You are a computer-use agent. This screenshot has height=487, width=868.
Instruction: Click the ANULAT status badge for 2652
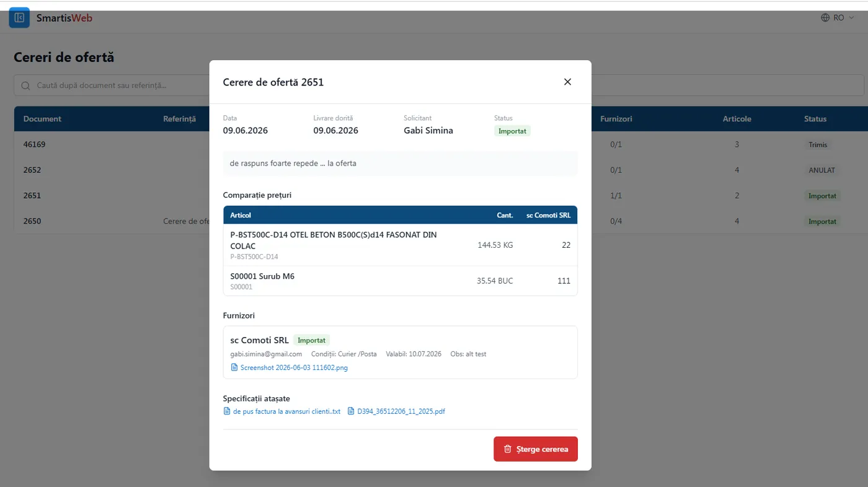pyautogui.click(x=821, y=170)
